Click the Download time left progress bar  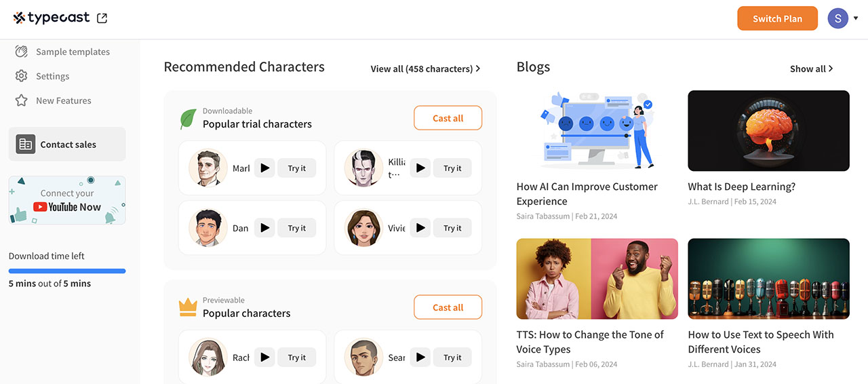[x=67, y=271]
